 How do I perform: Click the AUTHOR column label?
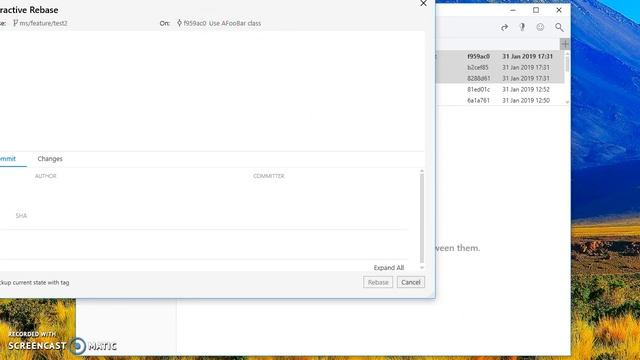[x=46, y=176]
